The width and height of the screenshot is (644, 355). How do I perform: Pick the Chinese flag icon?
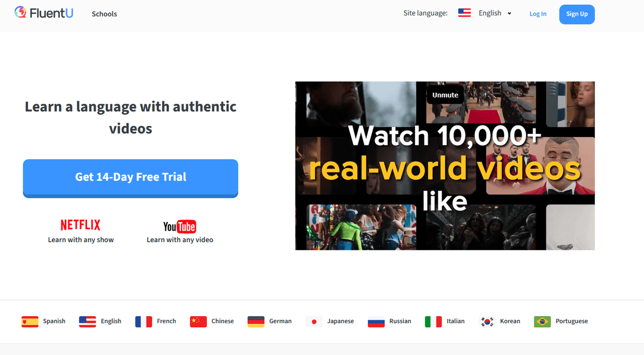198,321
